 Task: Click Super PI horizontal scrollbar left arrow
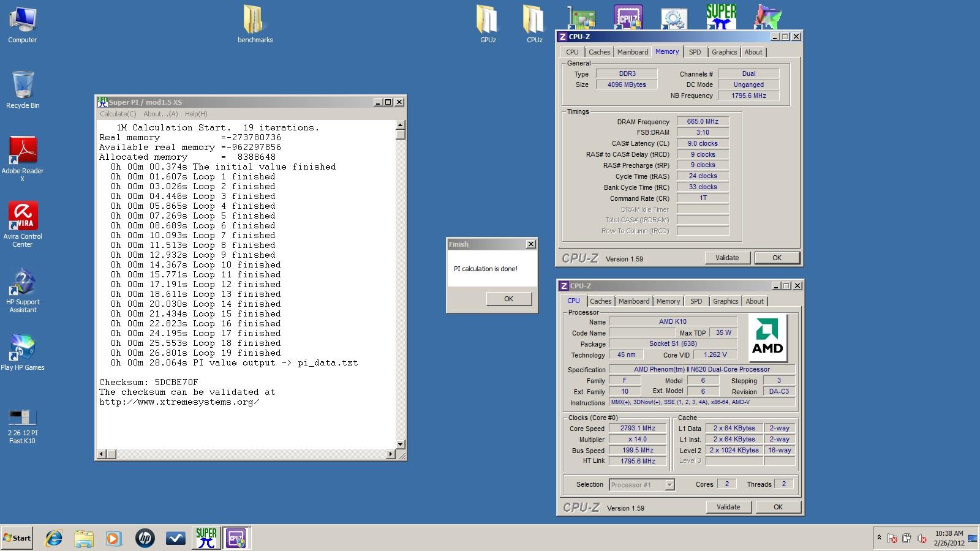(102, 454)
